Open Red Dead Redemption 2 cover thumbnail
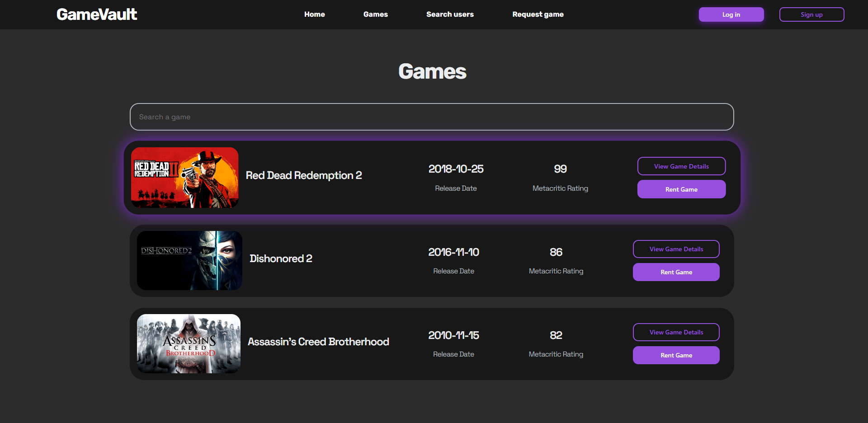868x423 pixels. coord(184,178)
